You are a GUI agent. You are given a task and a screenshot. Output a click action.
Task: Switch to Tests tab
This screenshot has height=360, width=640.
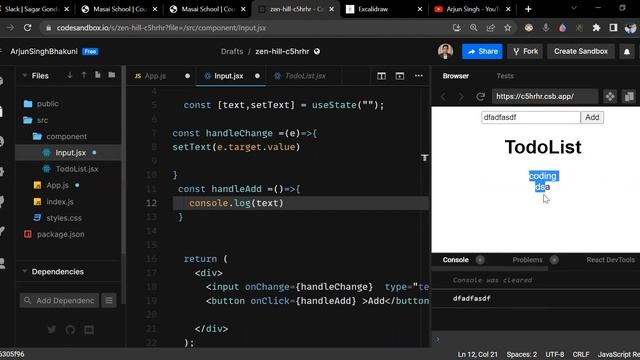pyautogui.click(x=505, y=76)
